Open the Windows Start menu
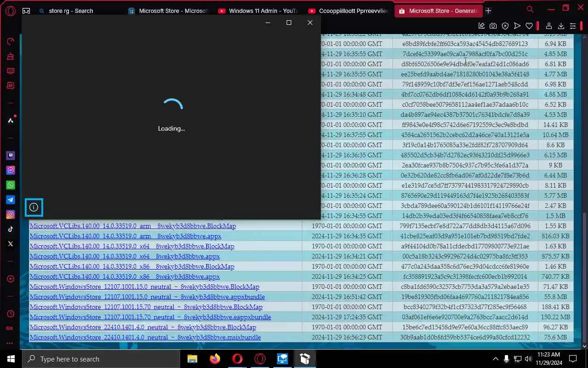The image size is (588, 368). 11,359
